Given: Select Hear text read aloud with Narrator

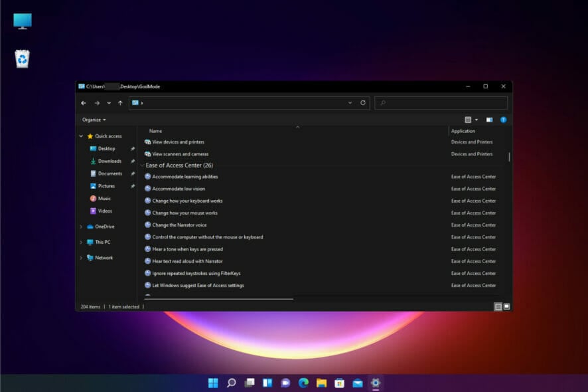Looking at the screenshot, I should coord(187,261).
